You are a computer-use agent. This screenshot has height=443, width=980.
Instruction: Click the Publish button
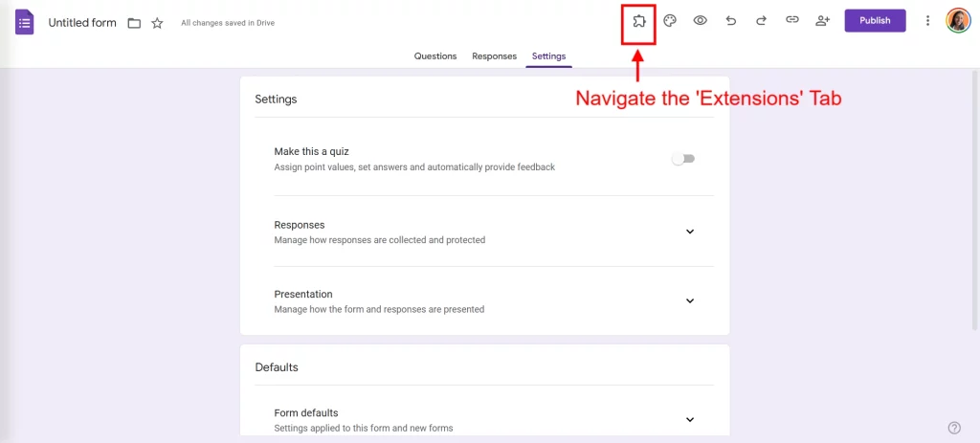(x=875, y=21)
